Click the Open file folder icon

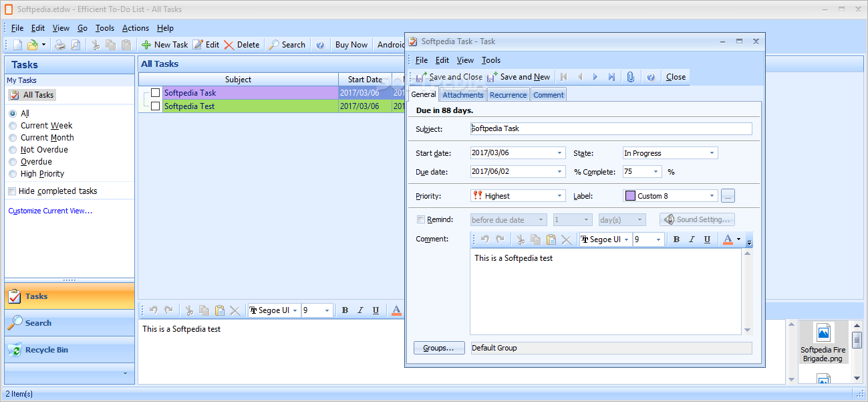coord(32,45)
